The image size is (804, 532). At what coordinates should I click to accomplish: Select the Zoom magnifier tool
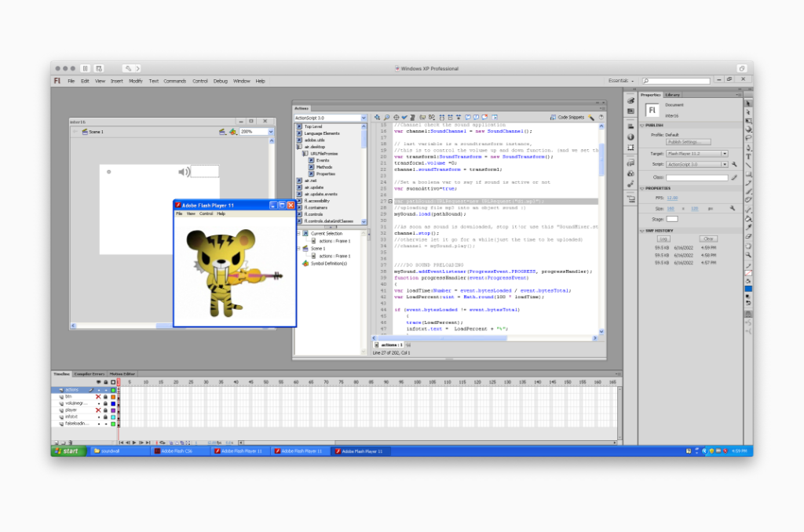pyautogui.click(x=748, y=255)
